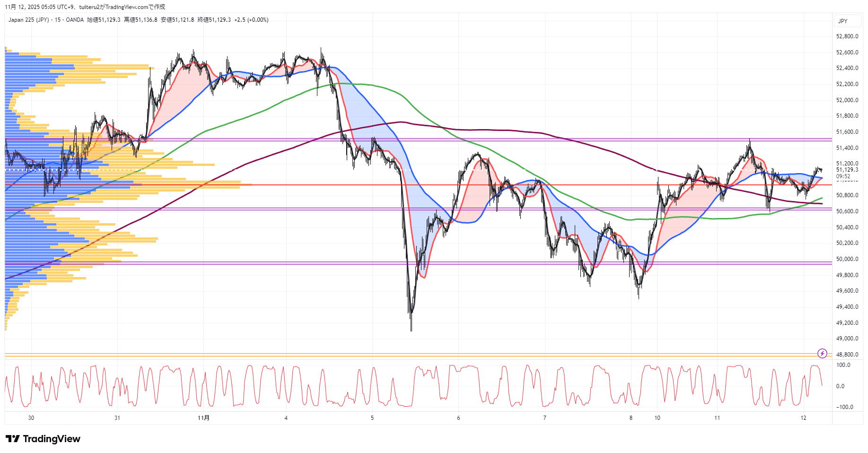The image size is (868, 453).
Task: Select the 11月 date label on time axis
Action: pos(203,418)
